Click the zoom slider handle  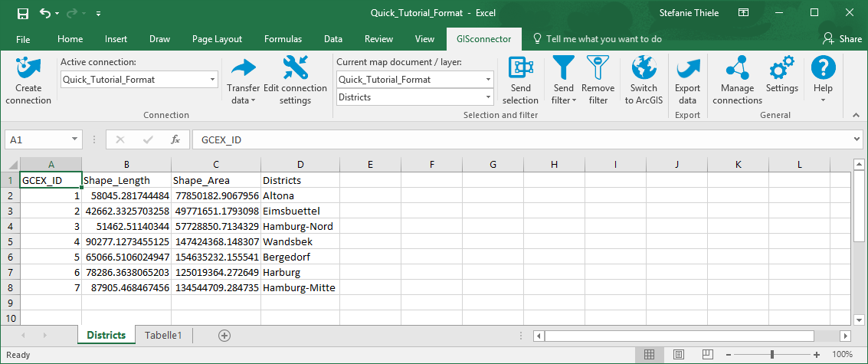(772, 355)
